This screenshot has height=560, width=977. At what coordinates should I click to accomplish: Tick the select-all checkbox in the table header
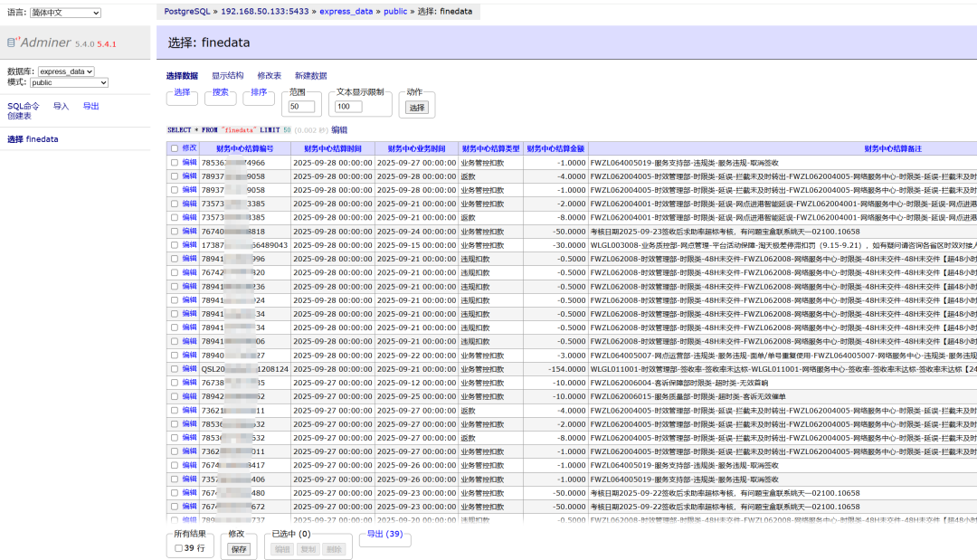click(175, 148)
